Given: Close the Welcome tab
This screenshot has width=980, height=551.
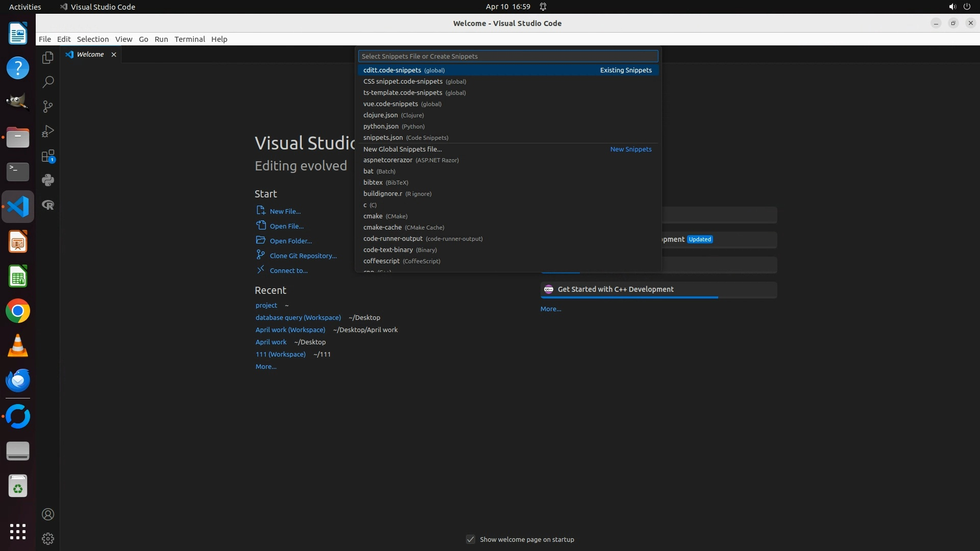Looking at the screenshot, I should [114, 55].
